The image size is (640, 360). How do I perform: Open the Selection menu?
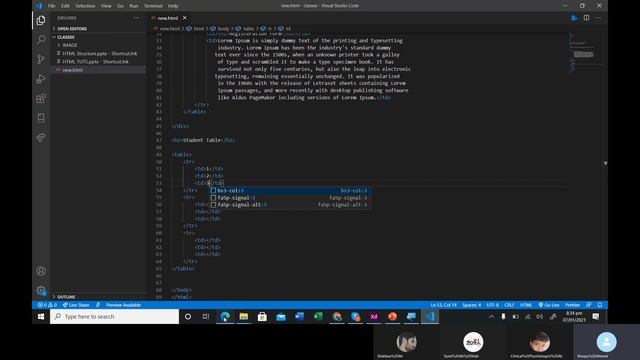click(x=85, y=6)
